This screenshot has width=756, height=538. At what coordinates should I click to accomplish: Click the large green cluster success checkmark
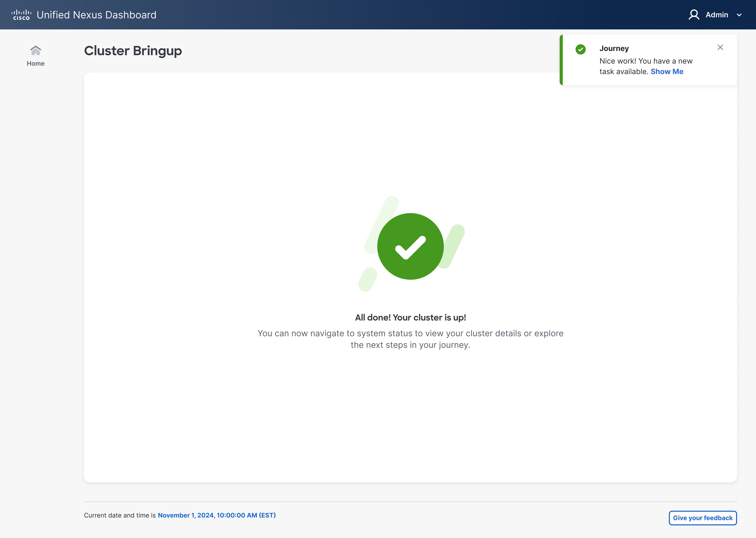[x=410, y=246]
